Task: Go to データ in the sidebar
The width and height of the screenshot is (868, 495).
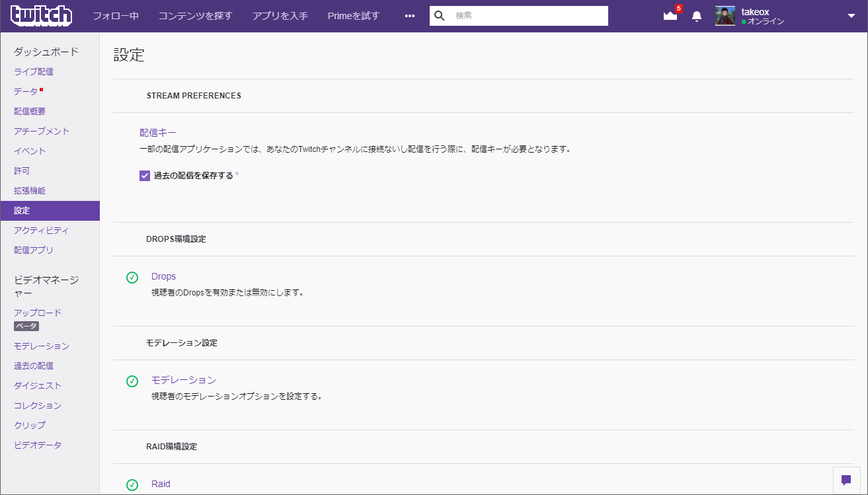Action: (26, 91)
